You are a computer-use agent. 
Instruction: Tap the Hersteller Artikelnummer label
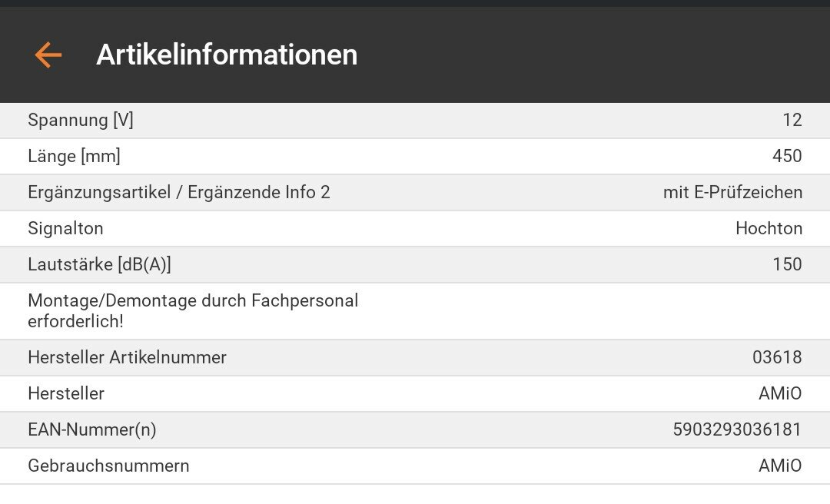pos(127,357)
